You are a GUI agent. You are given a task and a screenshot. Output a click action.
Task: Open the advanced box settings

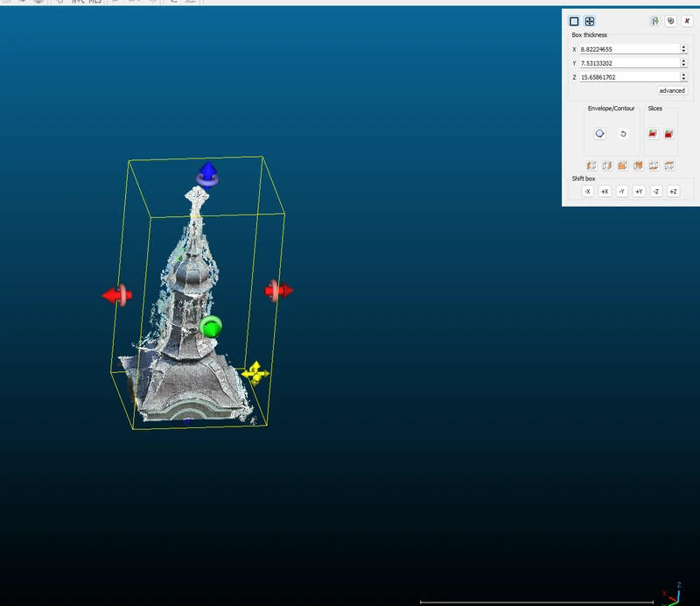(672, 90)
